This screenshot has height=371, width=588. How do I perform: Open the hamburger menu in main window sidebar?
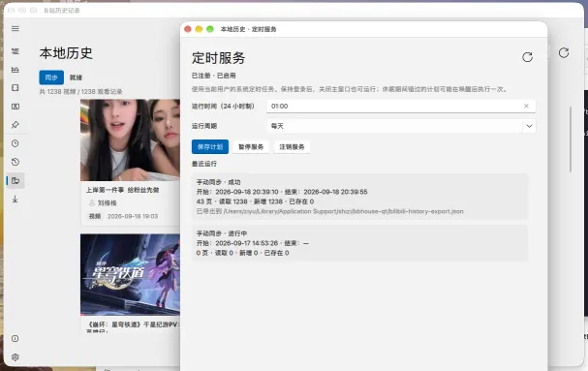pos(15,28)
